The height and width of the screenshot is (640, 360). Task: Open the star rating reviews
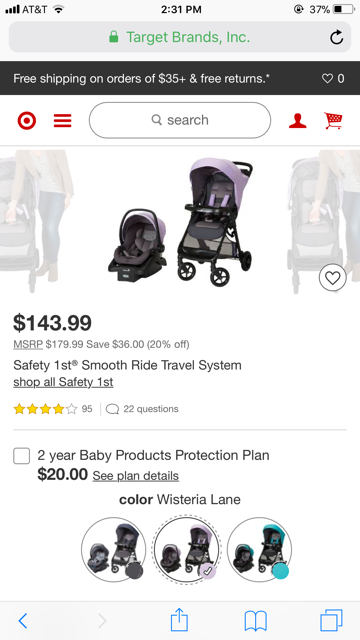tap(53, 409)
